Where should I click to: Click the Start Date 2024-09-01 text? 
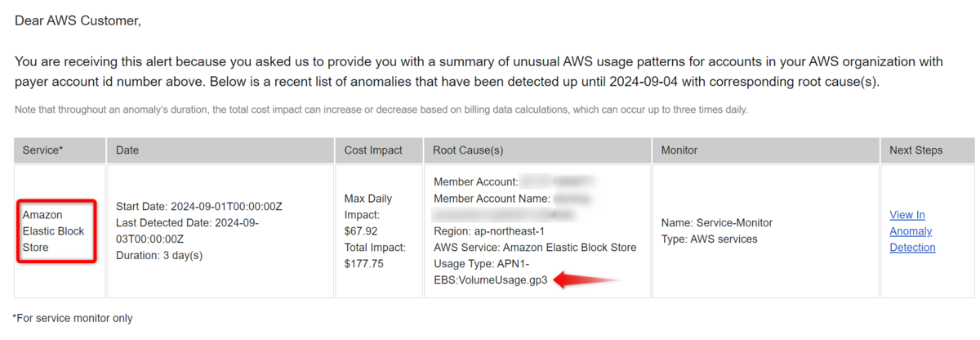[x=199, y=206]
